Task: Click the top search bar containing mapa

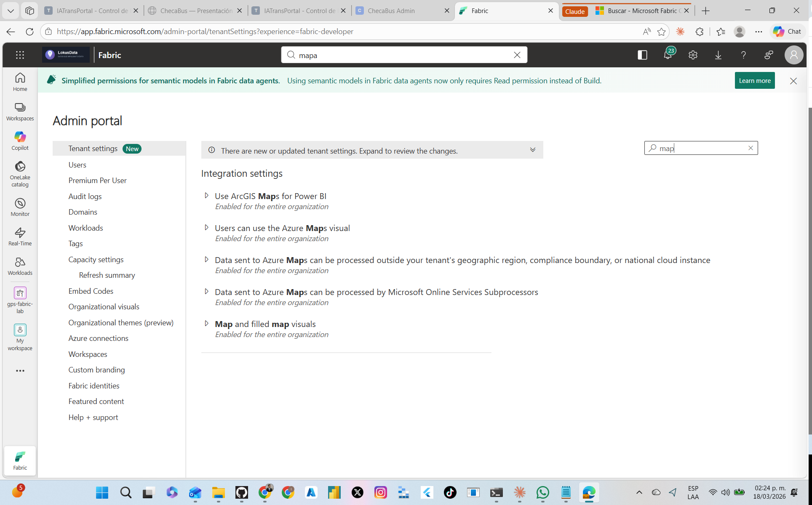Action: click(x=403, y=55)
